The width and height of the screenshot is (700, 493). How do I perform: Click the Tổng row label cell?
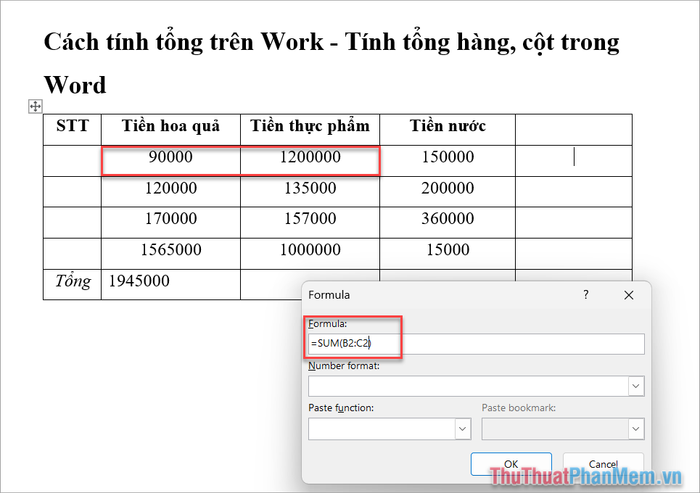72,284
